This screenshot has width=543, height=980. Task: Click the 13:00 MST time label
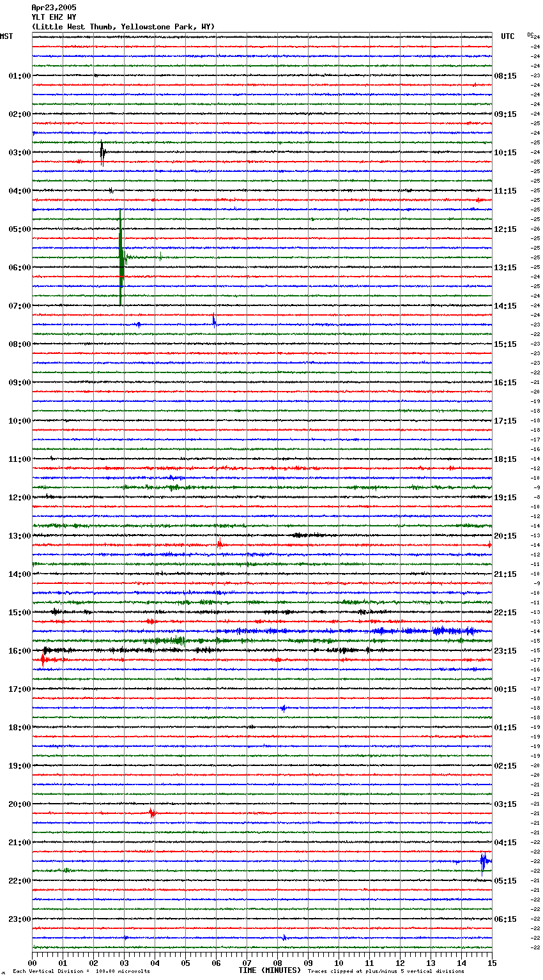20,536
